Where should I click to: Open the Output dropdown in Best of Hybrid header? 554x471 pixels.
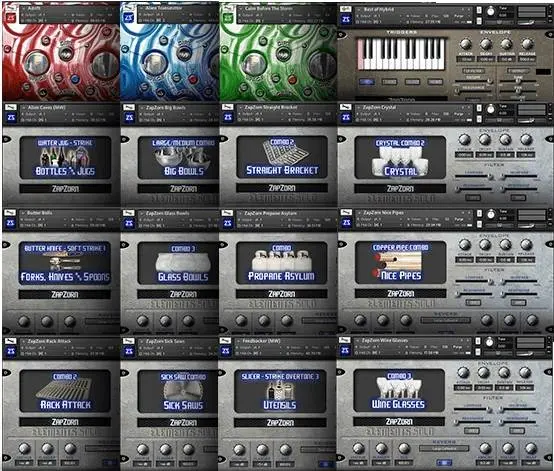379,16
